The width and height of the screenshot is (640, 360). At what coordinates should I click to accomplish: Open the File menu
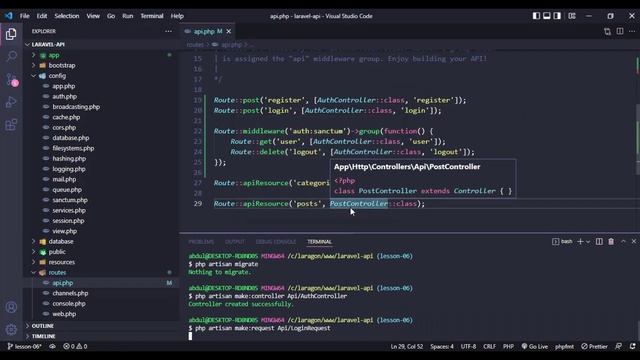coord(24,16)
